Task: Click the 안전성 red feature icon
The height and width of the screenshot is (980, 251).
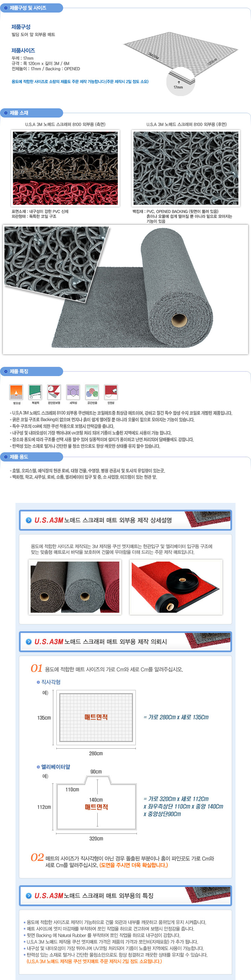Action: click(x=111, y=391)
